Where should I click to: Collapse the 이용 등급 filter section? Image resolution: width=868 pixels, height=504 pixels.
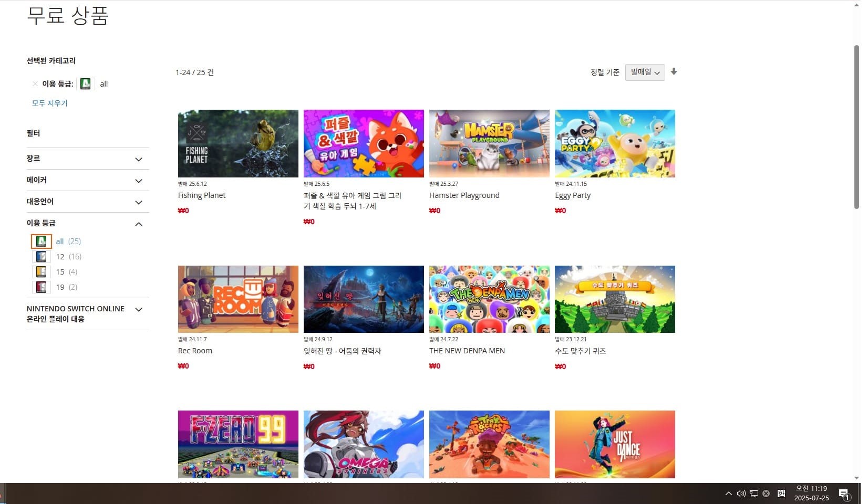coord(88,223)
